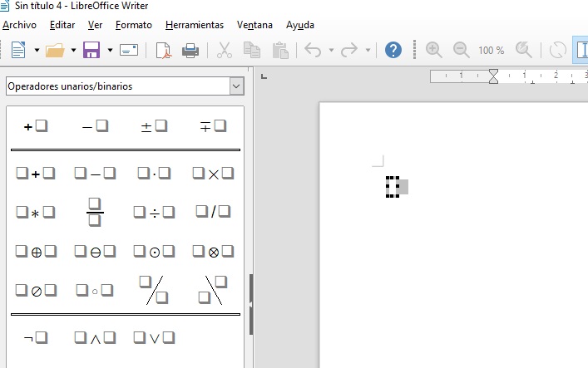Insert the plus-minus sign operator

[x=154, y=126]
